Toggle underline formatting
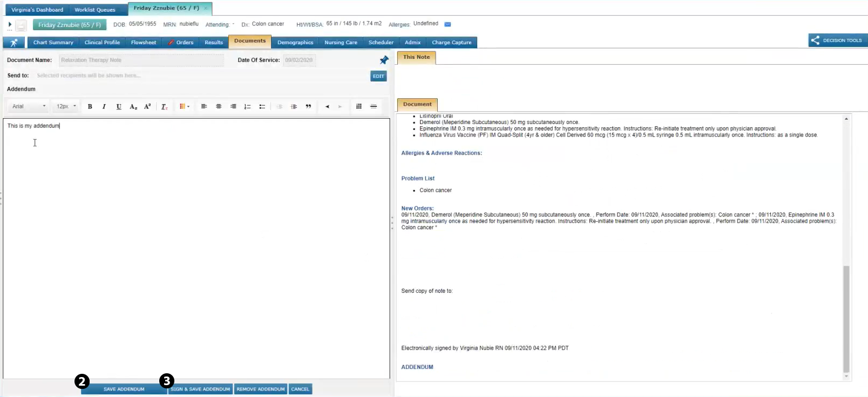The image size is (868, 397). (119, 107)
